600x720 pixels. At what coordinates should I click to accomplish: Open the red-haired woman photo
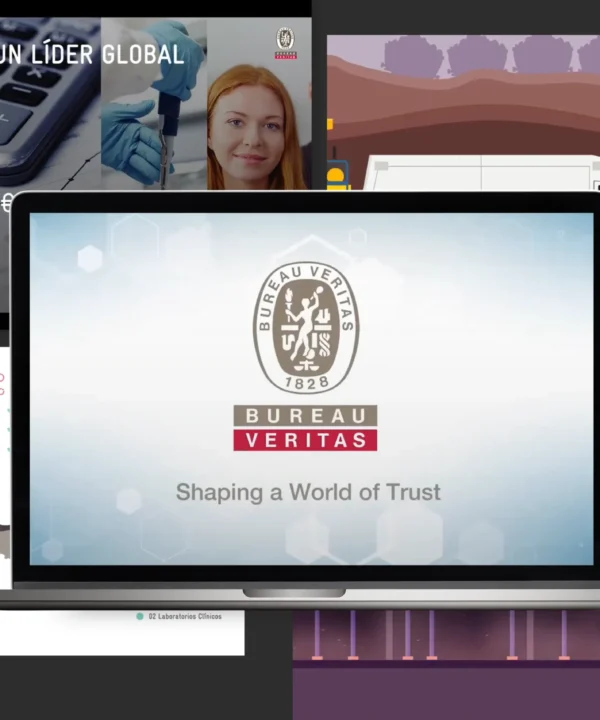[258, 104]
